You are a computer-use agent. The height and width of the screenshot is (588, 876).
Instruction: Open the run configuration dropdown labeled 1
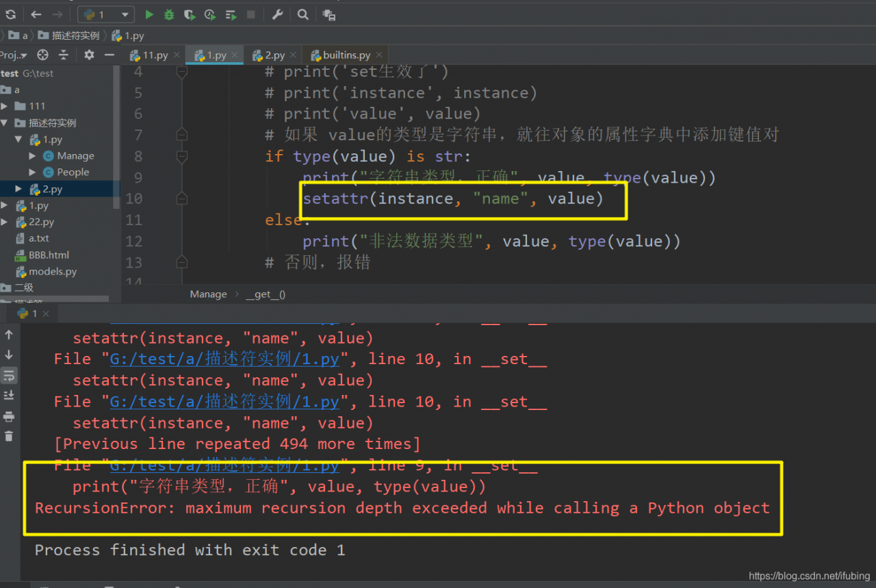pos(106,14)
